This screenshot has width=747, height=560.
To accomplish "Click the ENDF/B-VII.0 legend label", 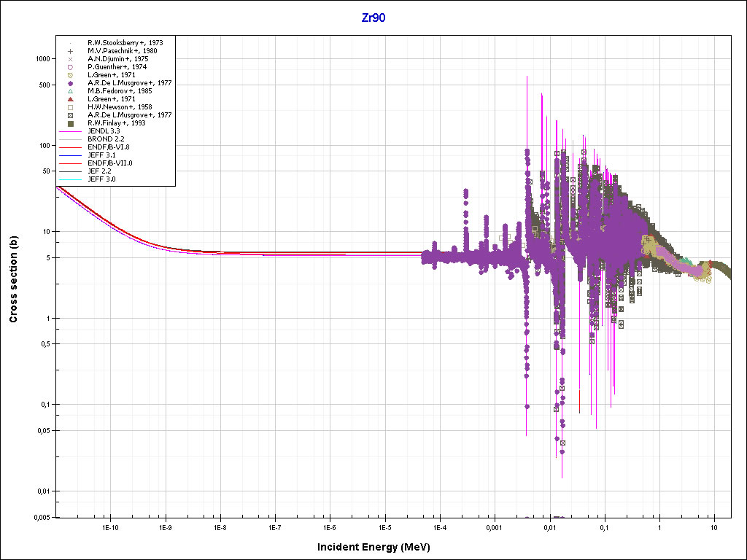I will [x=109, y=163].
